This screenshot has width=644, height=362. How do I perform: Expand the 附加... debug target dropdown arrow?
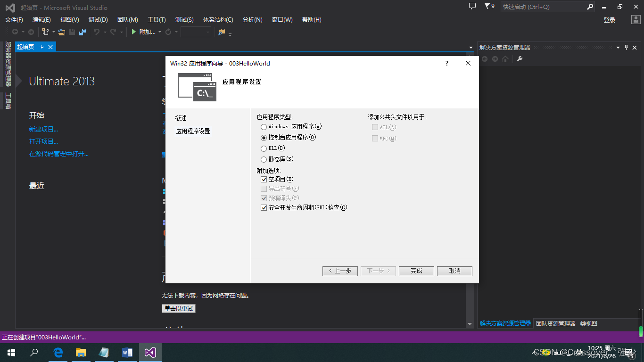pos(160,32)
